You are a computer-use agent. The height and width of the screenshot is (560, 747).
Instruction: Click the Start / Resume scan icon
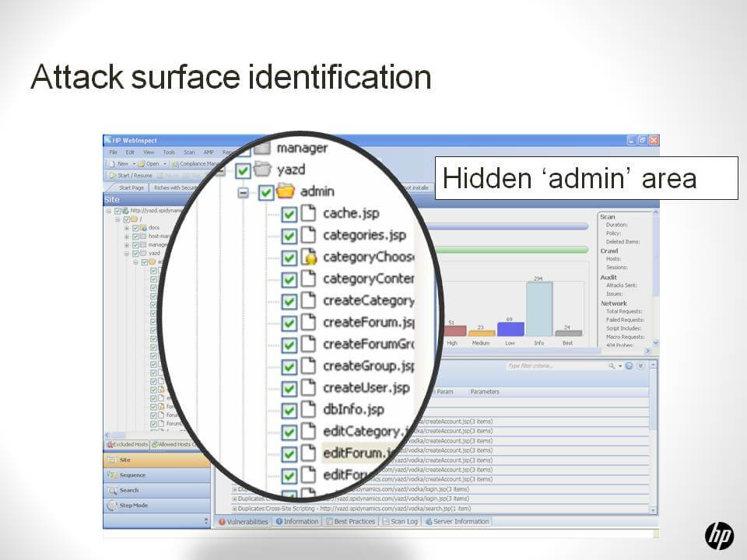(x=112, y=176)
